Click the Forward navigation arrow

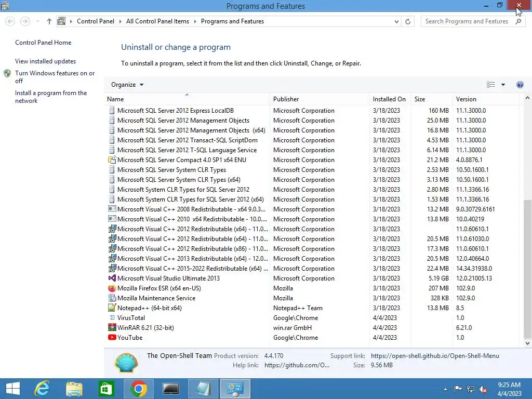coord(25,21)
